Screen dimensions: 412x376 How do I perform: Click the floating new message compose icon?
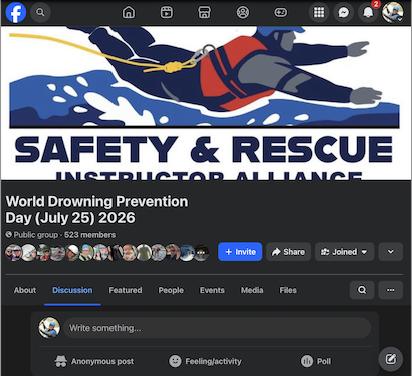[x=391, y=359]
